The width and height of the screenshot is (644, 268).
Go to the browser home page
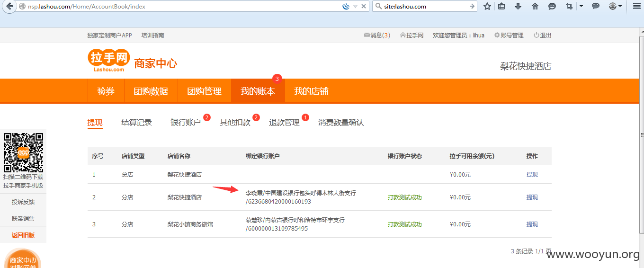(x=535, y=7)
